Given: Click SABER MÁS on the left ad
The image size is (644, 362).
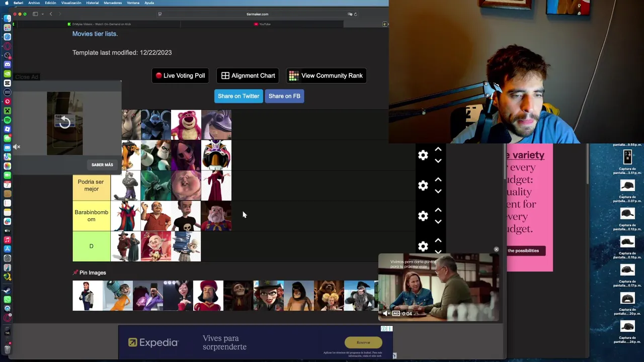Looking at the screenshot, I should 102,165.
